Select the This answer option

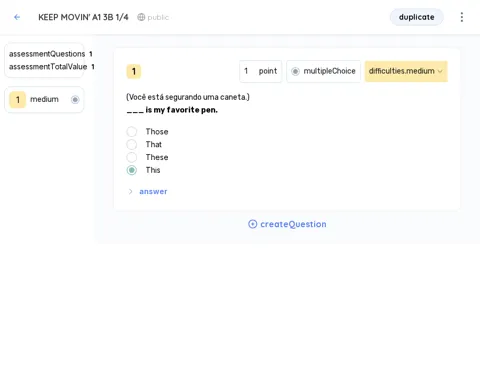click(132, 170)
